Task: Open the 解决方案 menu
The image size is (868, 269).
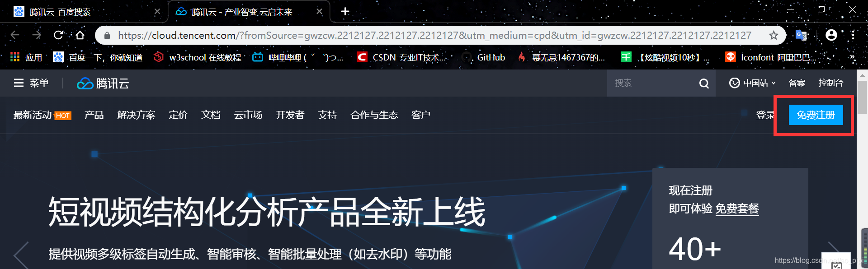Action: (136, 115)
